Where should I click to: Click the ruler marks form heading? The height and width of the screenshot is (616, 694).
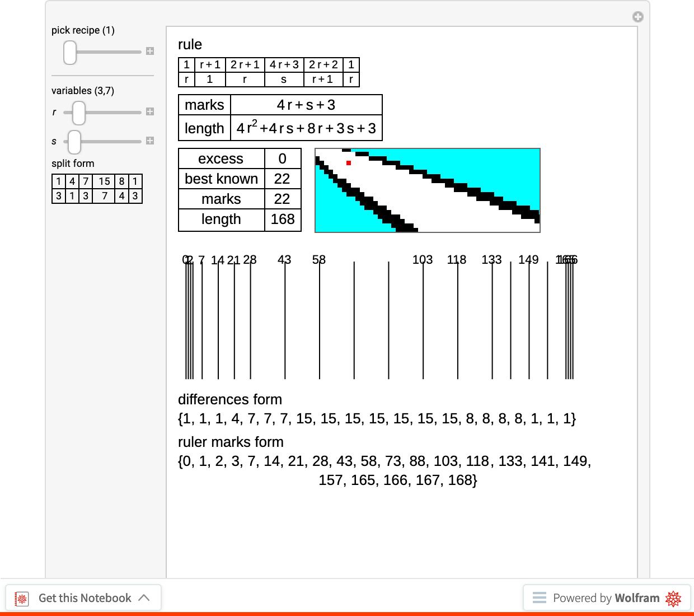231,442
